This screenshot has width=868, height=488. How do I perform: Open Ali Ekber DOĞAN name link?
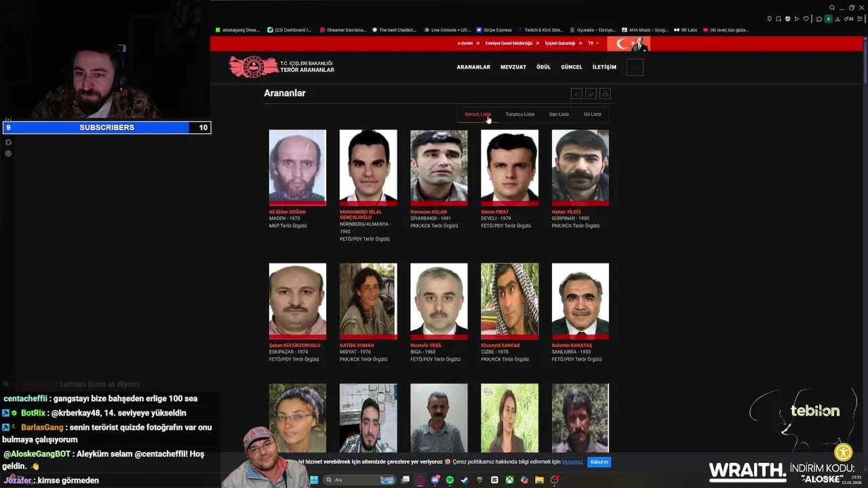287,212
